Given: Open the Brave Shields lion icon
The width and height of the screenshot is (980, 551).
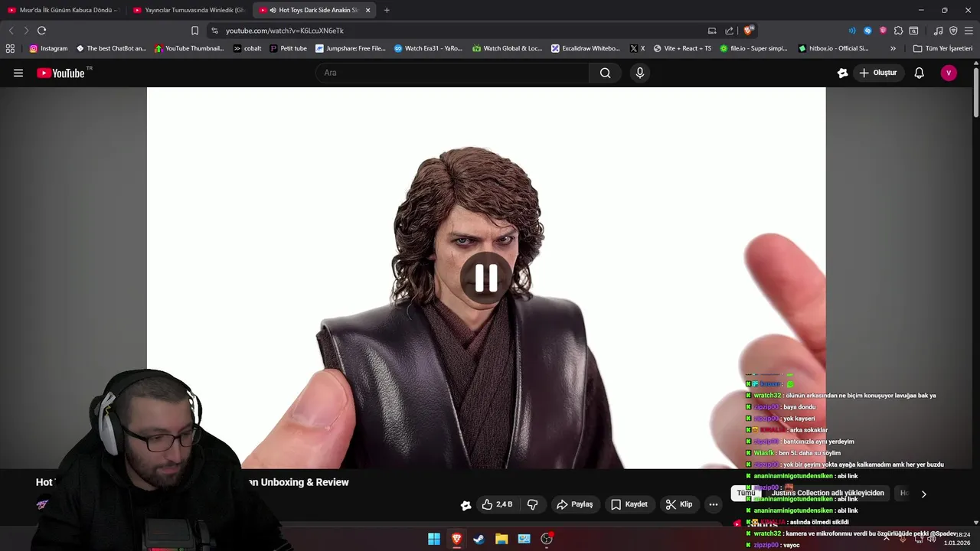Looking at the screenshot, I should point(749,31).
